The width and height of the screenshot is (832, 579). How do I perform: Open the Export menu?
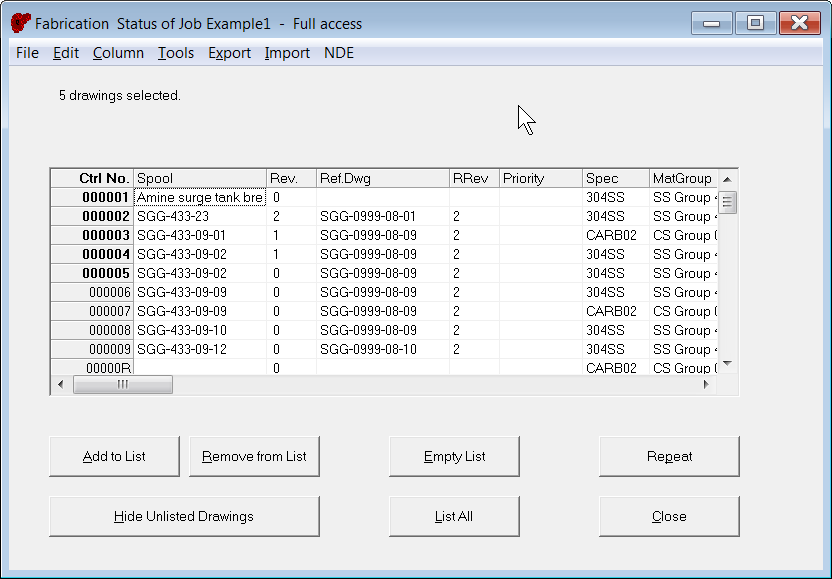(x=229, y=53)
